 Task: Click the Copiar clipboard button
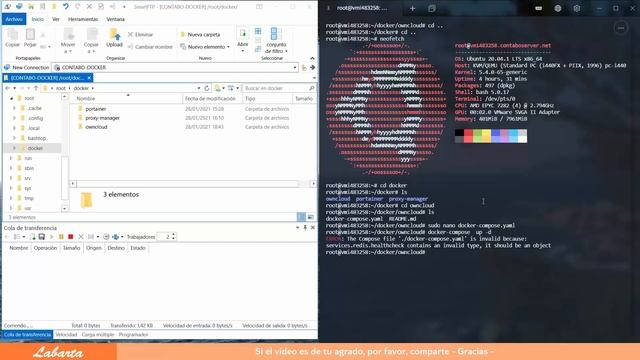[13, 38]
